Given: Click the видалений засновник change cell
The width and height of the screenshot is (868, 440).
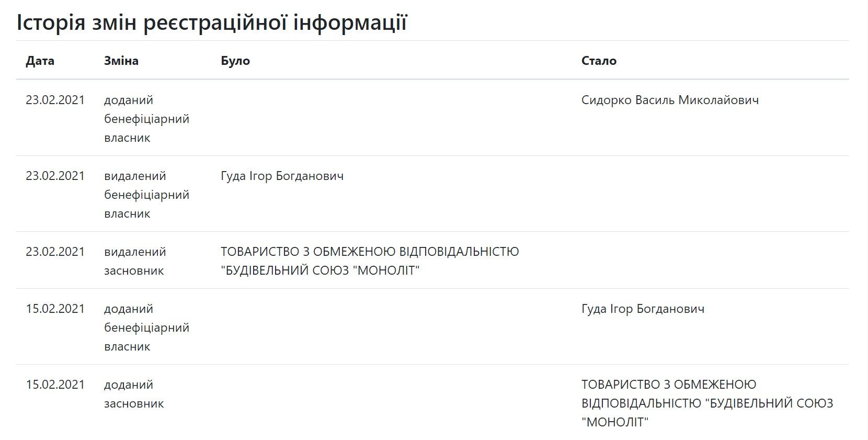Looking at the screenshot, I should [x=134, y=261].
